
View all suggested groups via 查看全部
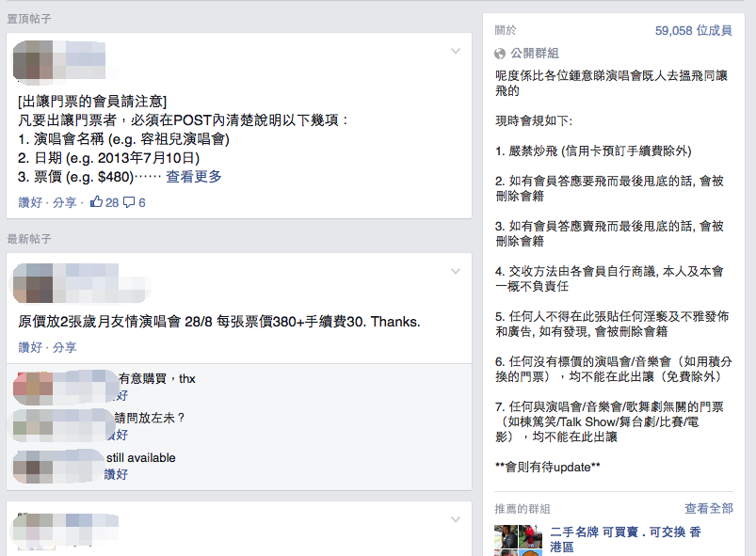tap(709, 508)
